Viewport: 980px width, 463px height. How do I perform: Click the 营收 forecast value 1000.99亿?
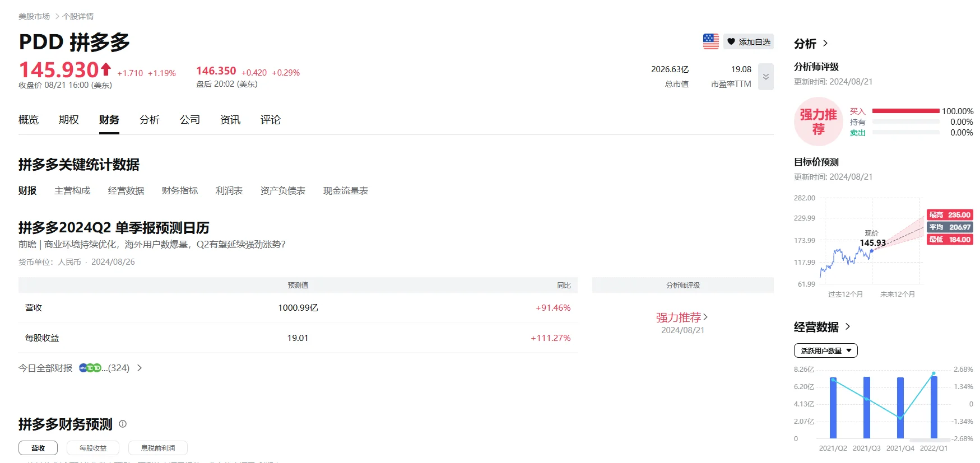pos(298,308)
